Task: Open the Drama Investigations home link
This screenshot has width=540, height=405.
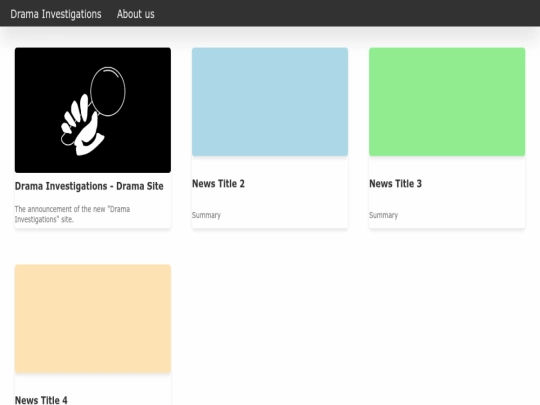Action: 56,14
